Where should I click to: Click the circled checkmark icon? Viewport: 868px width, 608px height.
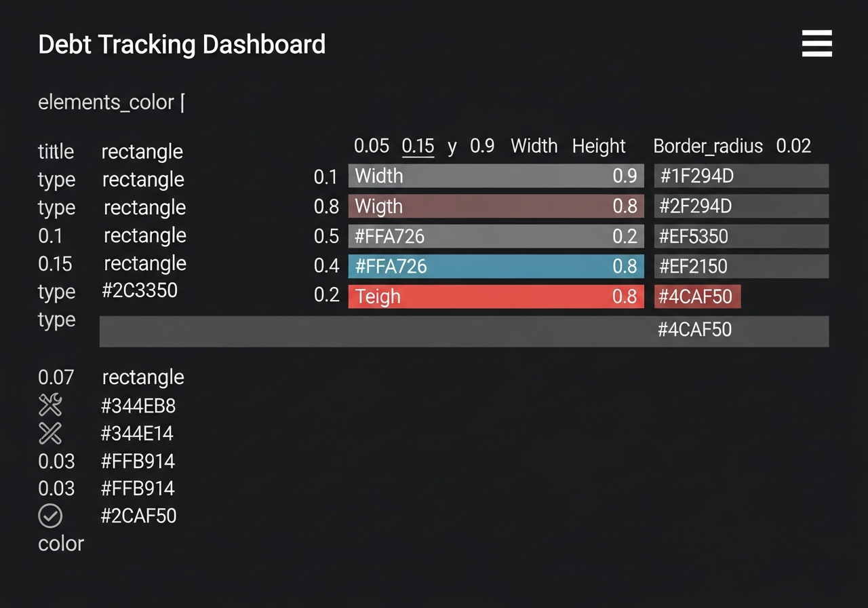pyautogui.click(x=50, y=516)
